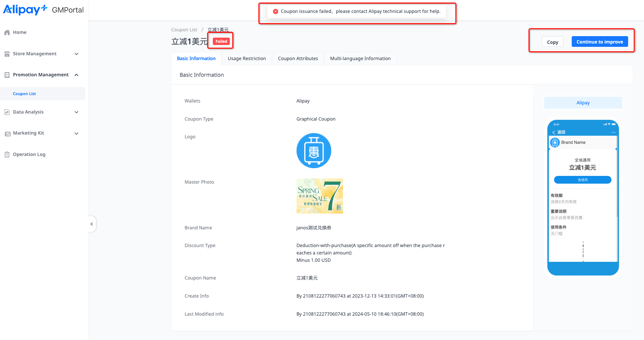This screenshot has width=644, height=340.
Task: Click the Marketing Kit image icon
Action: click(7, 133)
